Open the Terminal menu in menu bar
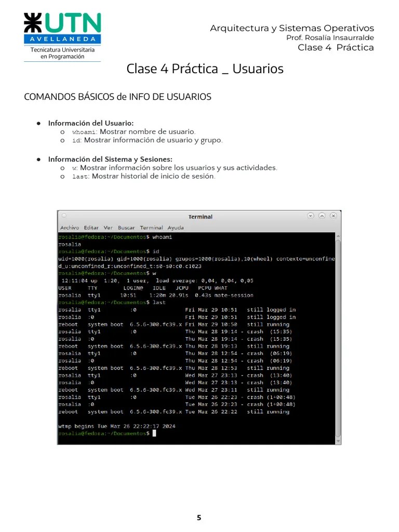This screenshot has width=399, height=532. pos(151,228)
